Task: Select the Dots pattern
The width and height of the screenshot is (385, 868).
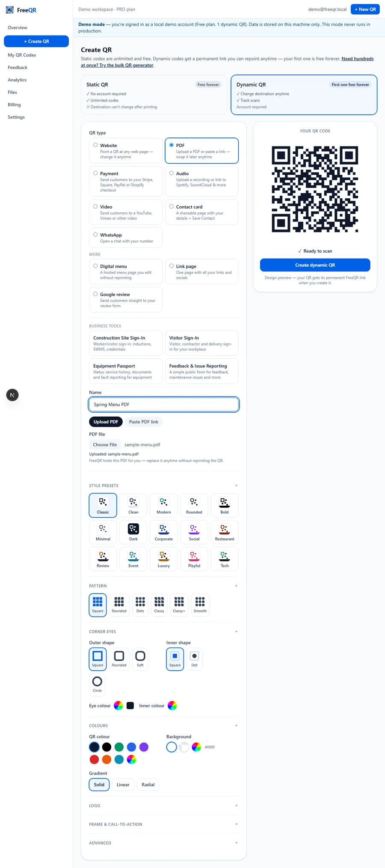Action: pos(140,605)
